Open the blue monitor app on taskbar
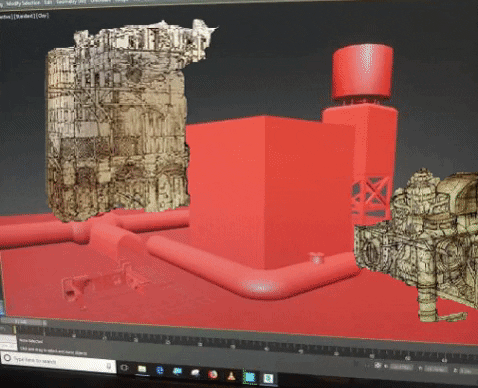This screenshot has height=388, width=478. click(177, 371)
